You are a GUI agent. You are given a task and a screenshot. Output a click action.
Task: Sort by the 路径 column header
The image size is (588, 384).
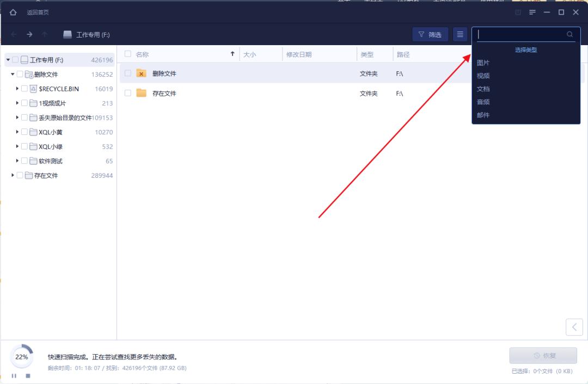403,54
